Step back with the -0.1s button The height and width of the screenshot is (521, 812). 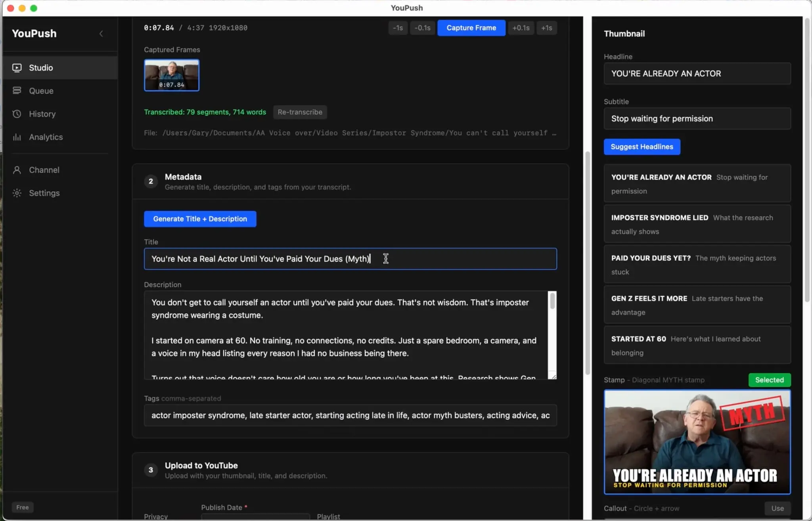(422, 28)
